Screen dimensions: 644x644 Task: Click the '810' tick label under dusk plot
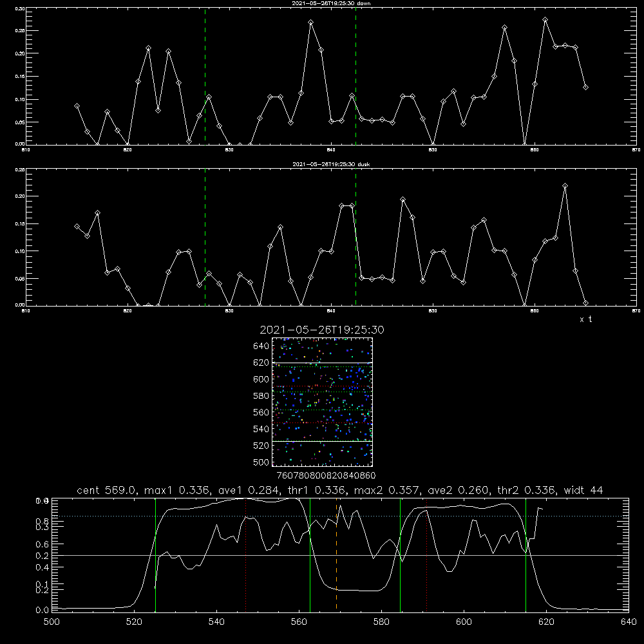tap(26, 311)
